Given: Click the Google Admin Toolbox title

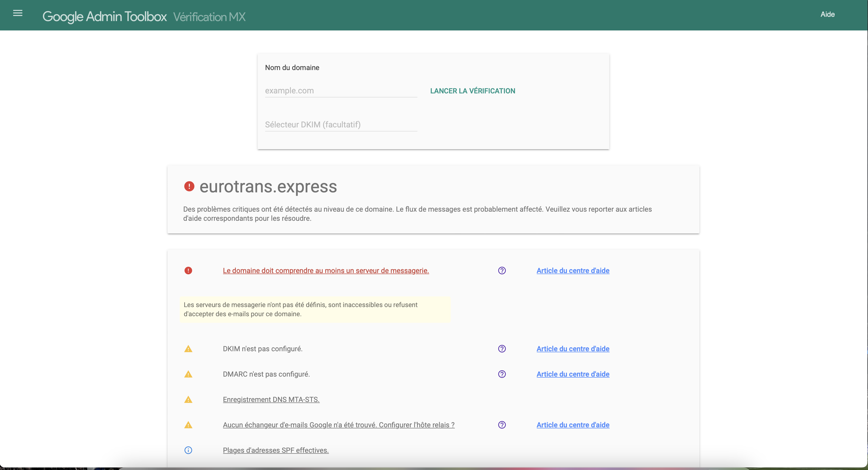Looking at the screenshot, I should (x=105, y=16).
